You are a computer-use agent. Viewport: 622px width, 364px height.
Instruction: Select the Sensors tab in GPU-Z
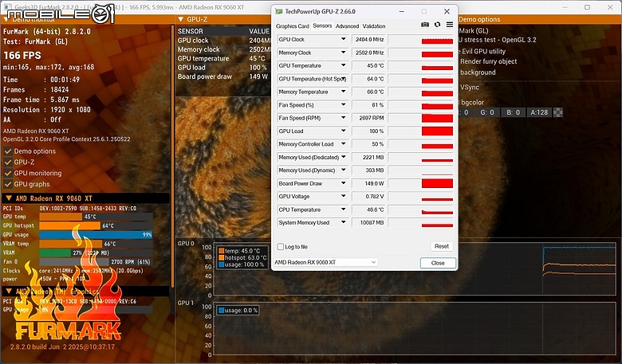322,25
